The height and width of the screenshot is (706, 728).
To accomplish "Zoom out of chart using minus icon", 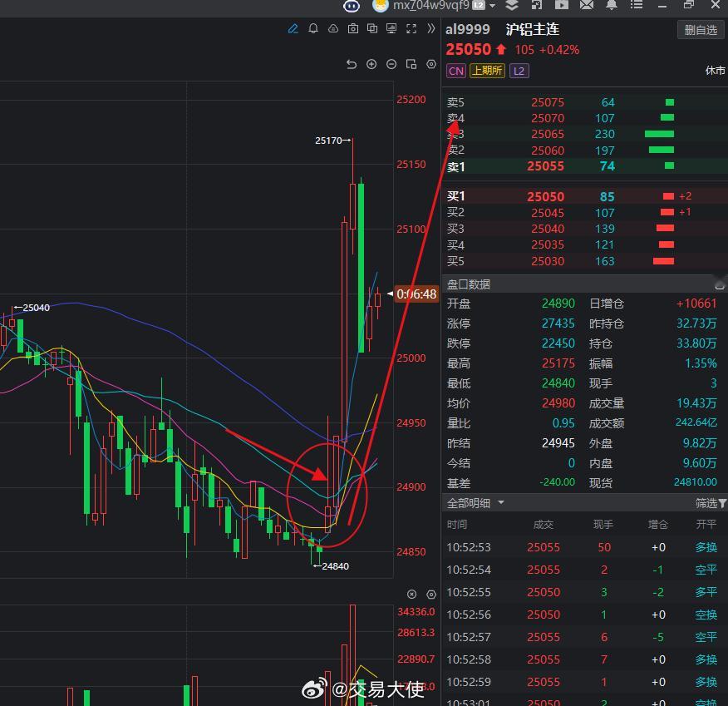I will [391, 64].
